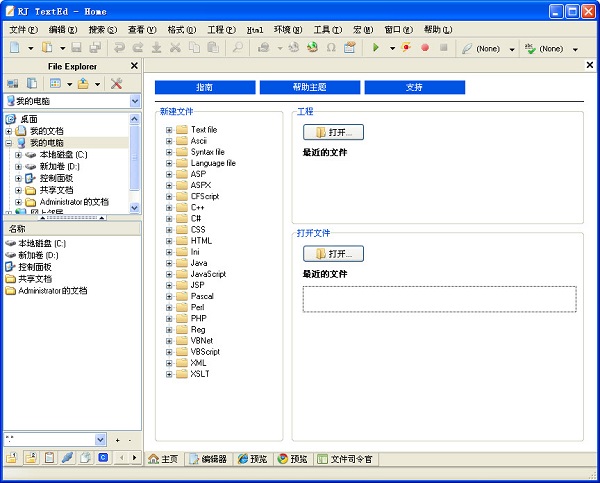Click the tools icon in File Explorer toolbar
This screenshot has width=600, height=483.
point(116,84)
